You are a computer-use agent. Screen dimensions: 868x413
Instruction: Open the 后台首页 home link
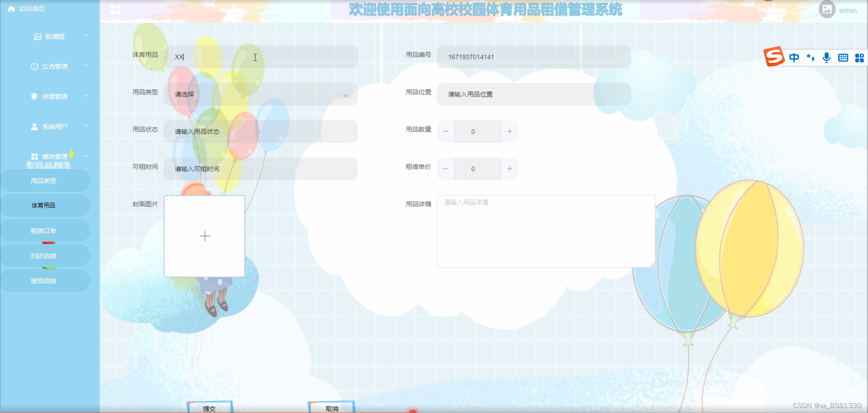click(26, 9)
